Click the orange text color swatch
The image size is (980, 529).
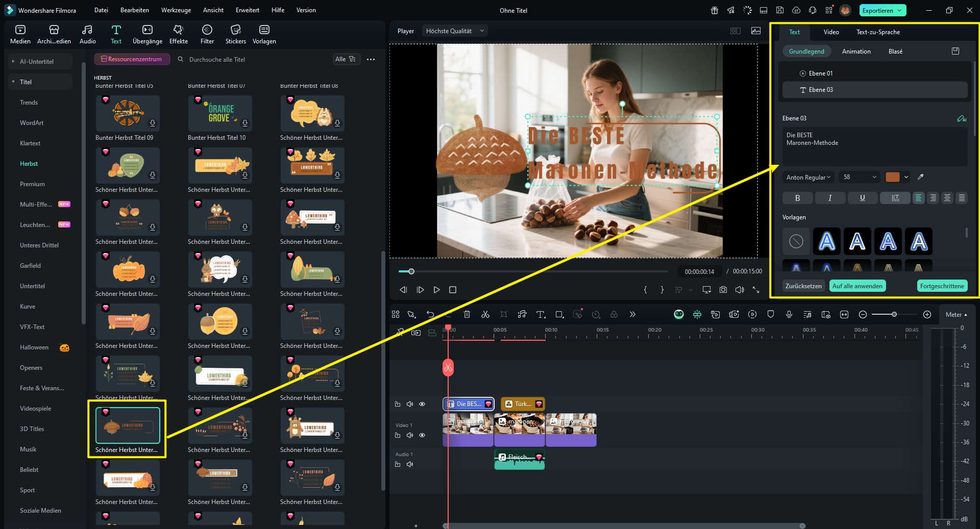click(892, 177)
